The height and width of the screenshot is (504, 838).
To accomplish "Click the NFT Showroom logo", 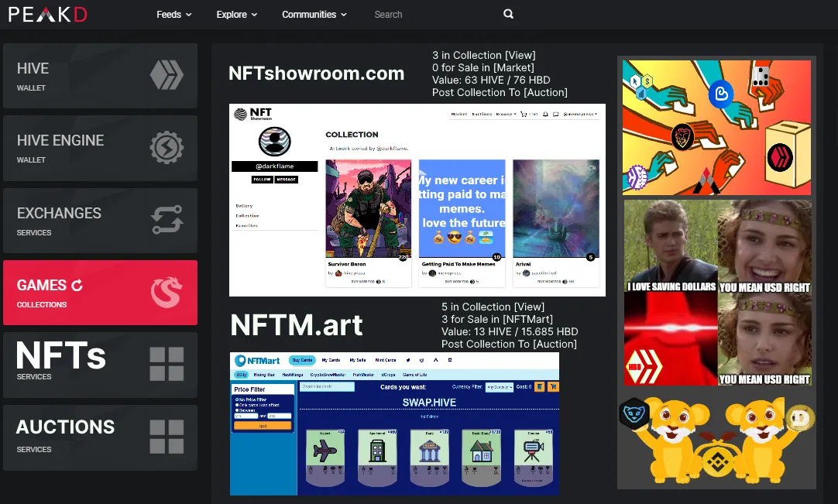I will [253, 113].
